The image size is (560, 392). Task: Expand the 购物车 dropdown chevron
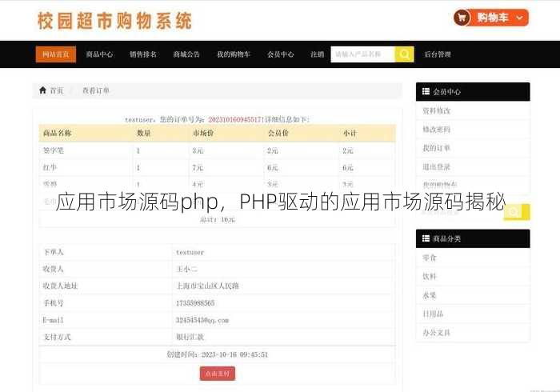pyautogui.click(x=520, y=18)
